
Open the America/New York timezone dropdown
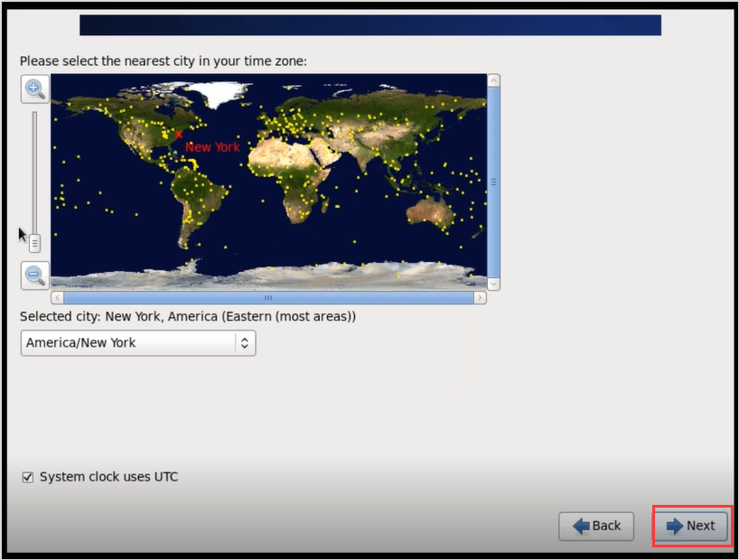tap(138, 342)
